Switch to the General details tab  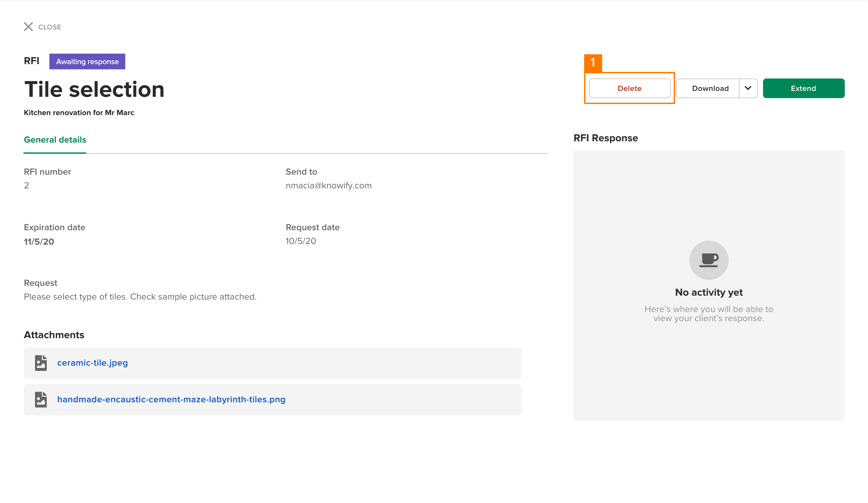[55, 140]
